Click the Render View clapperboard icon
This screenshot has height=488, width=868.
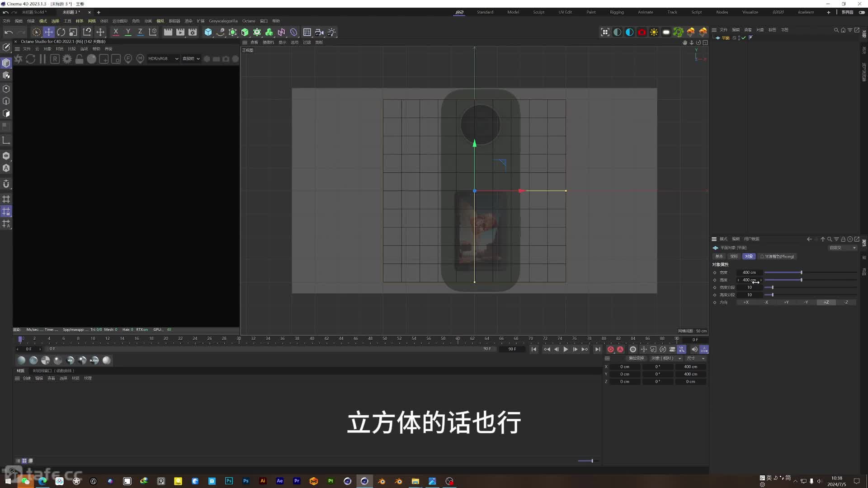tap(168, 32)
